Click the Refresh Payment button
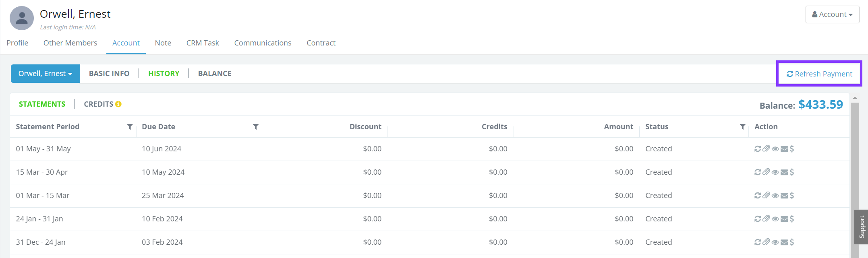The height and width of the screenshot is (258, 868). tap(819, 74)
